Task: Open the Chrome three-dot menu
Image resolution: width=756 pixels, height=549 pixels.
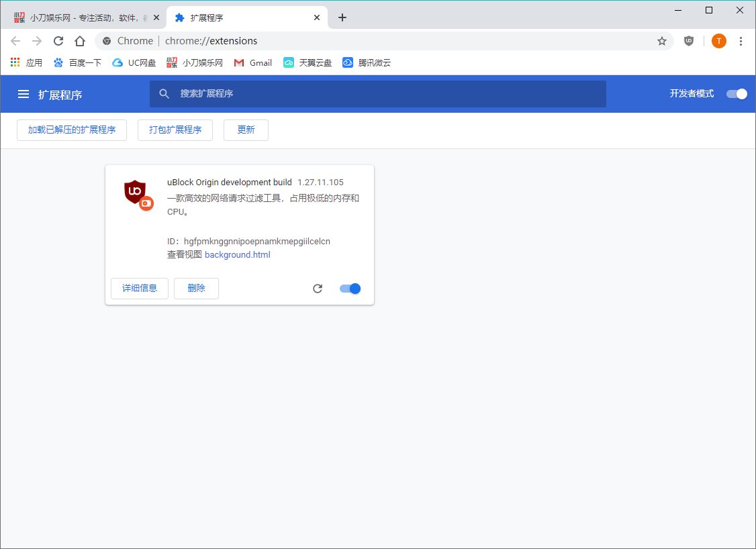Action: tap(741, 41)
